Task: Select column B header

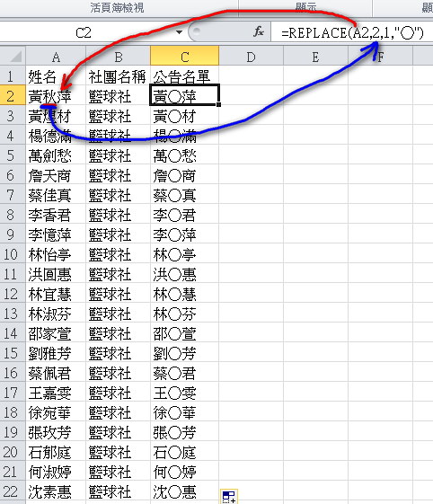Action: [x=118, y=56]
